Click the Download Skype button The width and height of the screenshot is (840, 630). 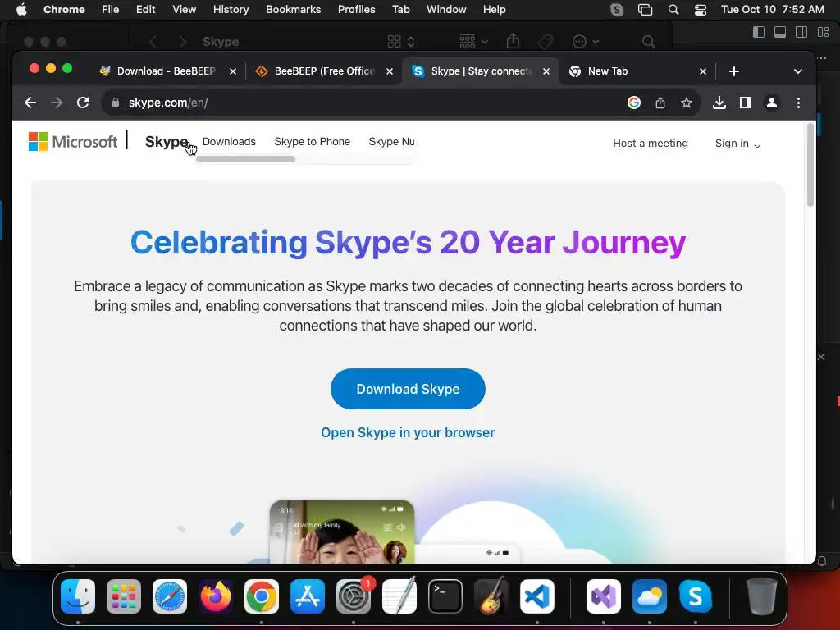(x=408, y=389)
